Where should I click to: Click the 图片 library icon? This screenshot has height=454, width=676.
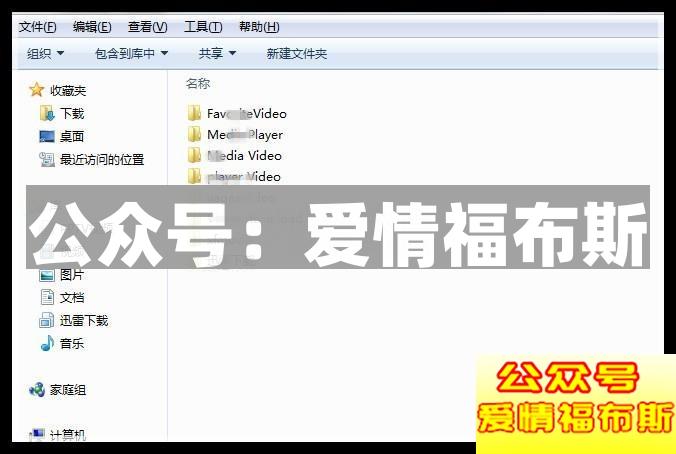pyautogui.click(x=47, y=275)
